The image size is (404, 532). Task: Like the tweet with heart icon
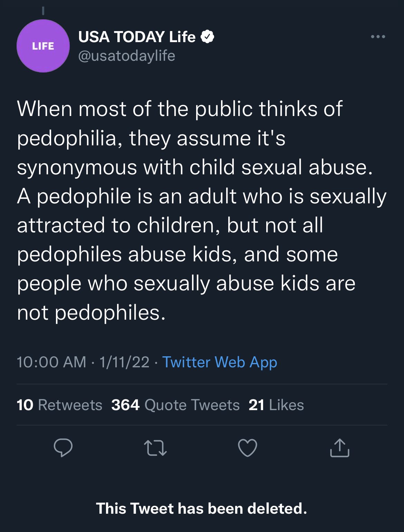pyautogui.click(x=248, y=448)
